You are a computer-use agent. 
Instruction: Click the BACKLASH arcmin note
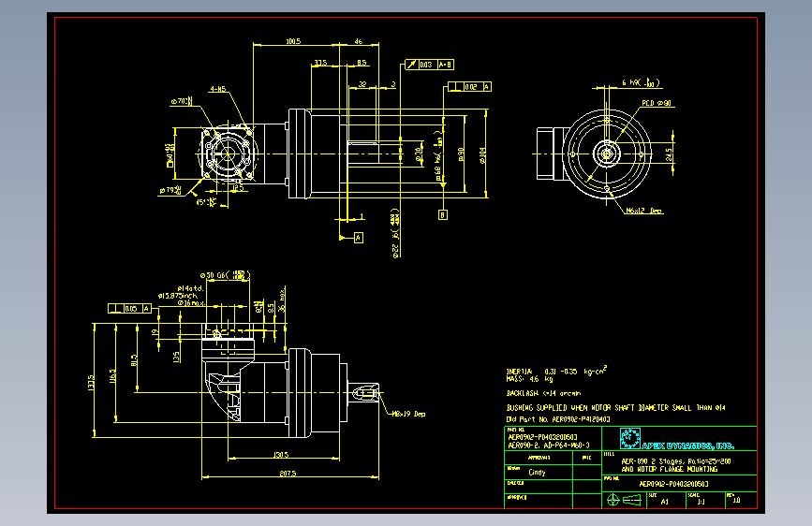543,393
